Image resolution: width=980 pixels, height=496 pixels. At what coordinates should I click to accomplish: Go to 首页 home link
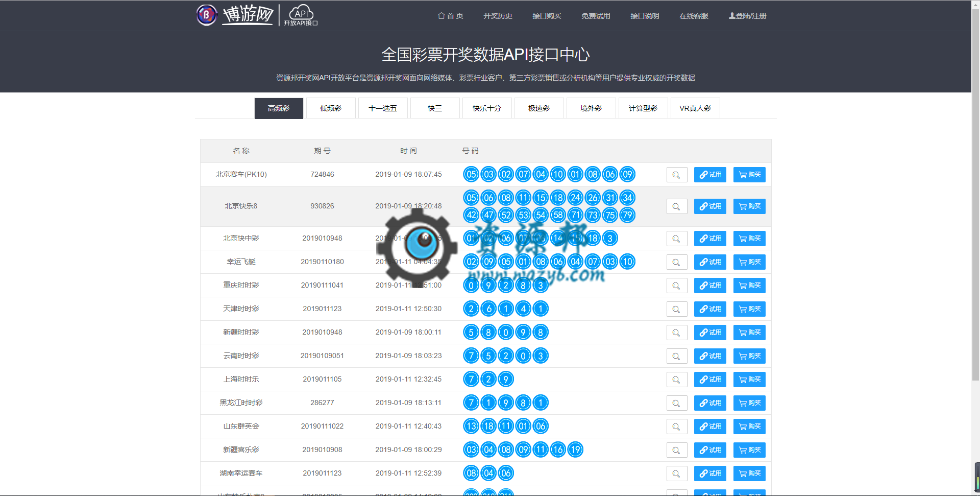(450, 16)
